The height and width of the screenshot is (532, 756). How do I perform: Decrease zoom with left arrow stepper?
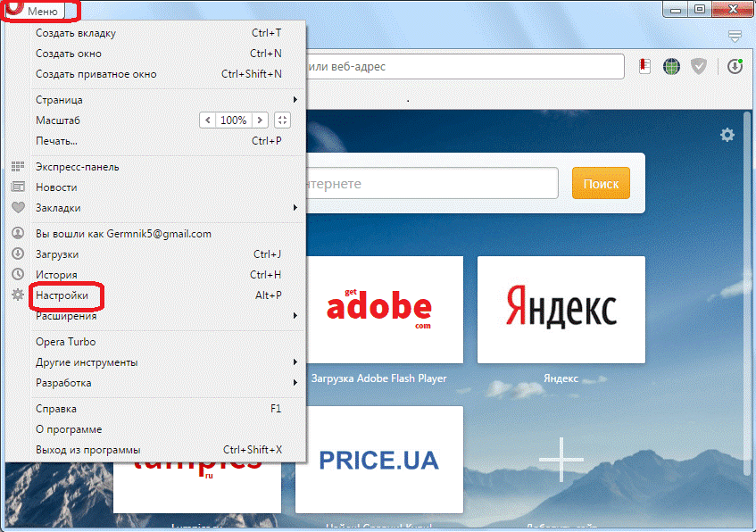point(207,120)
